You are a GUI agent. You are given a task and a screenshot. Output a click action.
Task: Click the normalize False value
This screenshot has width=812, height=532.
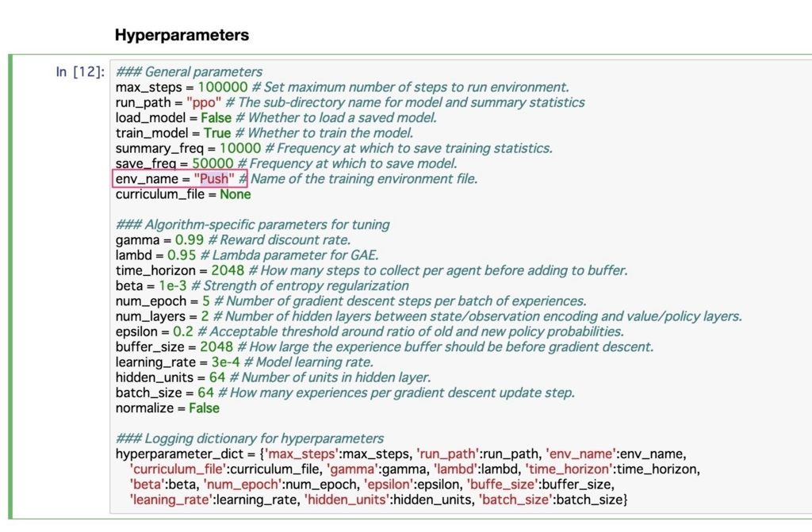click(x=204, y=408)
